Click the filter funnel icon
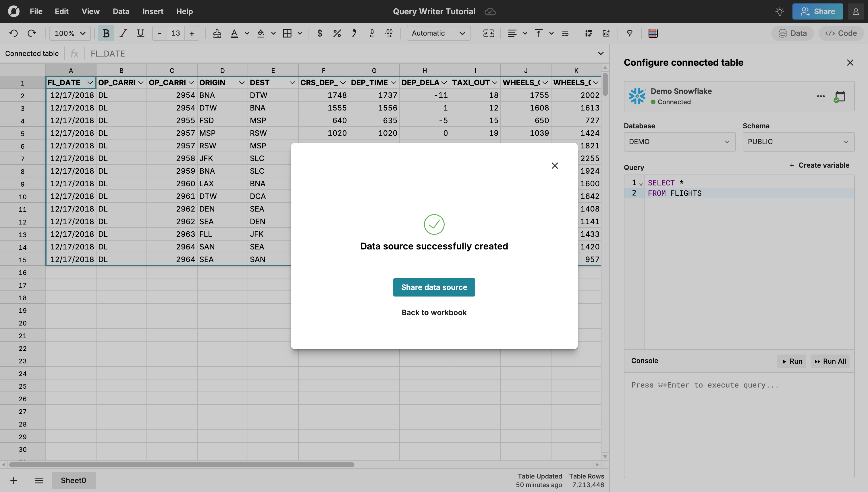 tap(630, 33)
